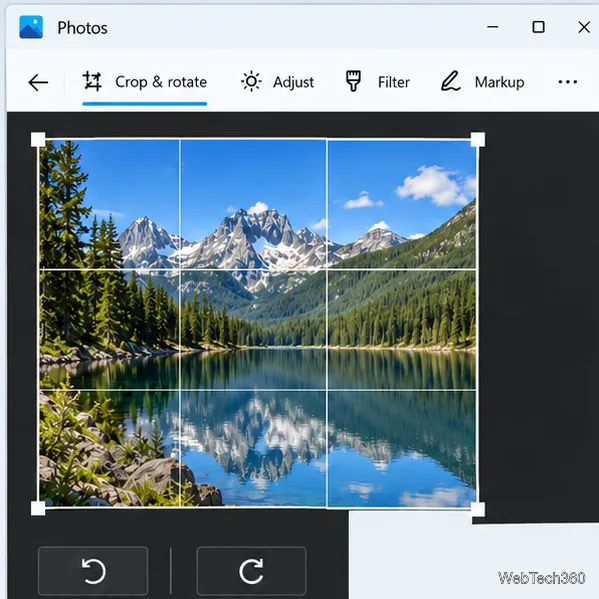Click the Photos app icon in title bar
The height and width of the screenshot is (599, 599).
[x=31, y=27]
